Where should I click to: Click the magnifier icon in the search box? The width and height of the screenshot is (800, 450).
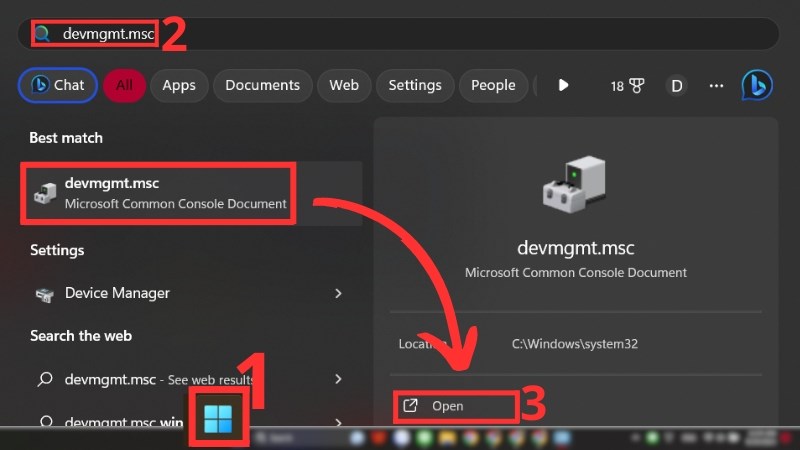tap(42, 34)
